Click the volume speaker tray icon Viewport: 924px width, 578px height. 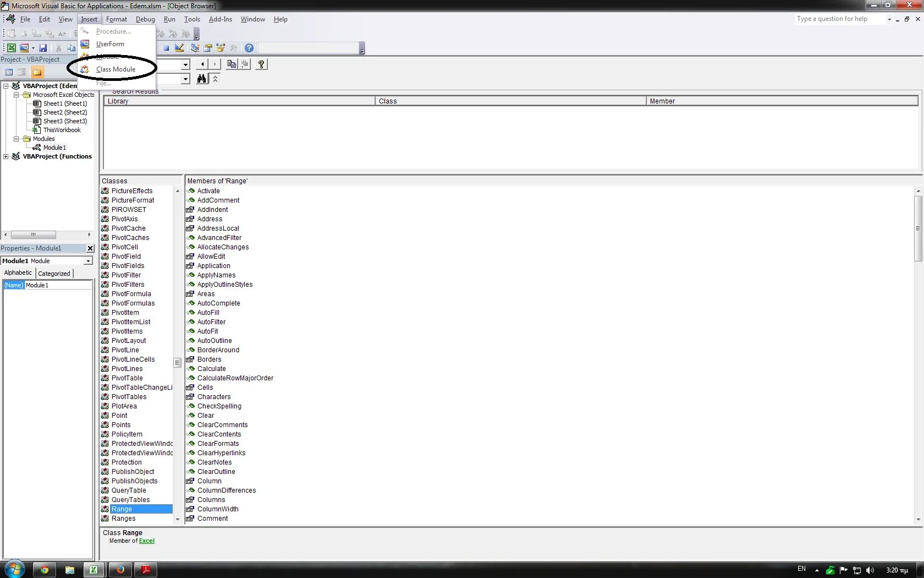[x=870, y=570]
